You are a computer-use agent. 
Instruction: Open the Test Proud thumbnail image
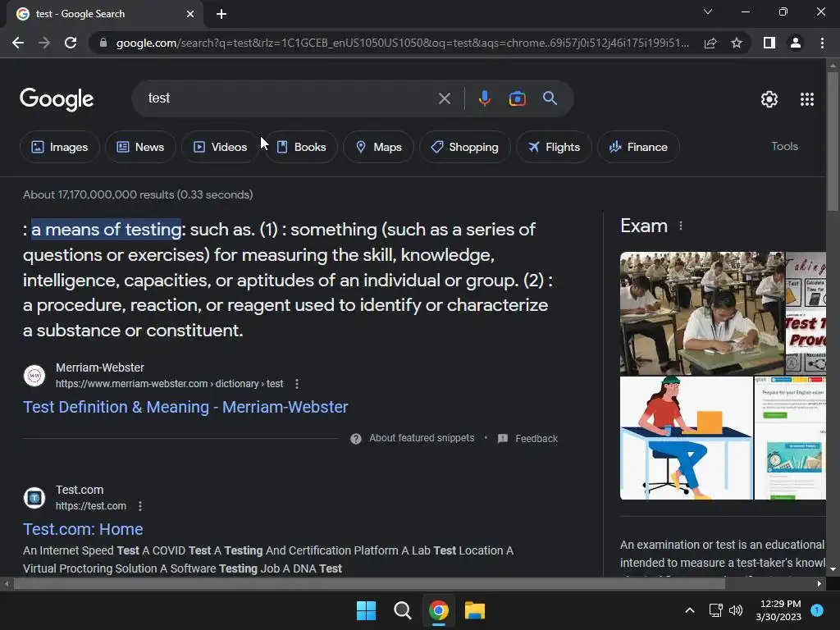coord(806,313)
